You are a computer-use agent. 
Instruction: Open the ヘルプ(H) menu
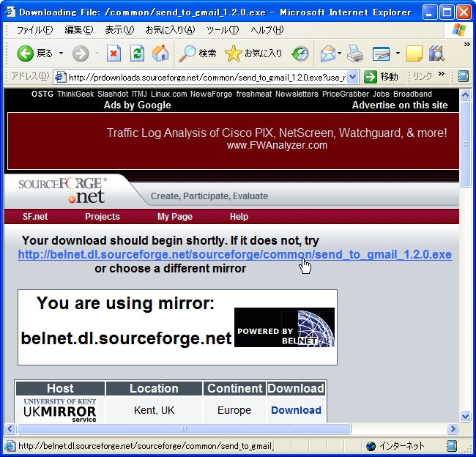pyautogui.click(x=267, y=30)
